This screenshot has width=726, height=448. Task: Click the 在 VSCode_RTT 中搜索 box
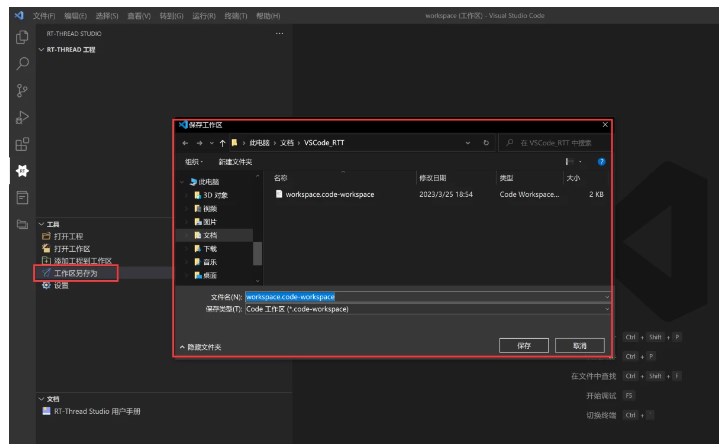[x=554, y=143]
